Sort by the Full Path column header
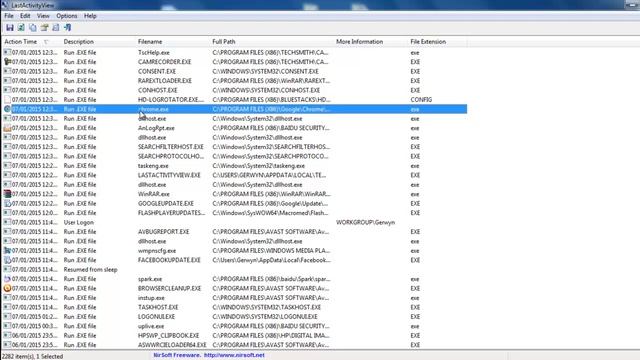Viewport: 640px width, 360px height. click(x=272, y=42)
